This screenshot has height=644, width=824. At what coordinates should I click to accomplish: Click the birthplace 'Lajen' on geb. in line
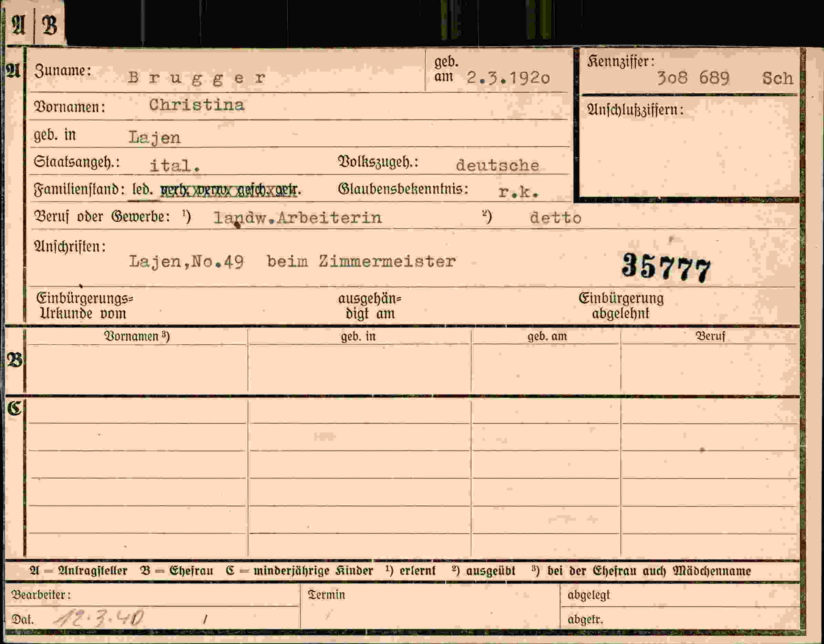pos(155,138)
